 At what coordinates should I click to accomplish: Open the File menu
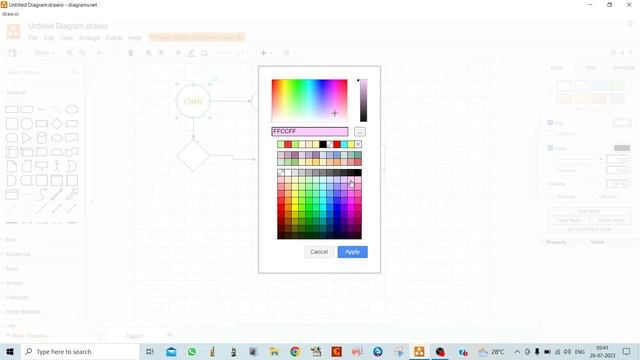(x=33, y=38)
